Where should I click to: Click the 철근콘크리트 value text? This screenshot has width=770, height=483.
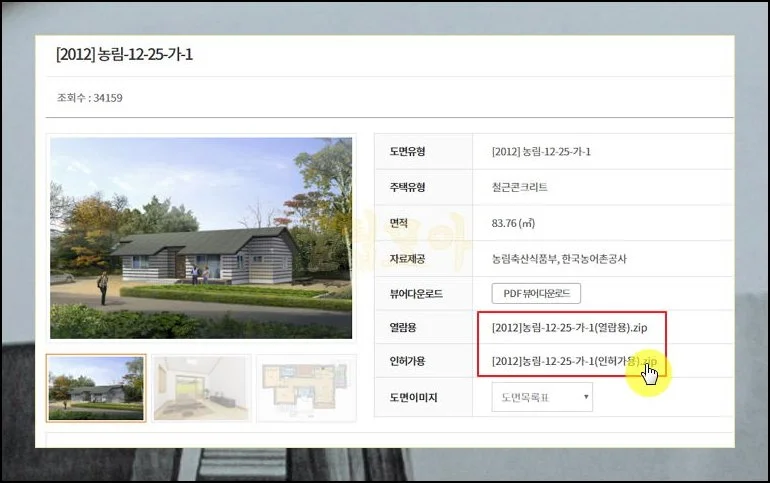click(520, 187)
